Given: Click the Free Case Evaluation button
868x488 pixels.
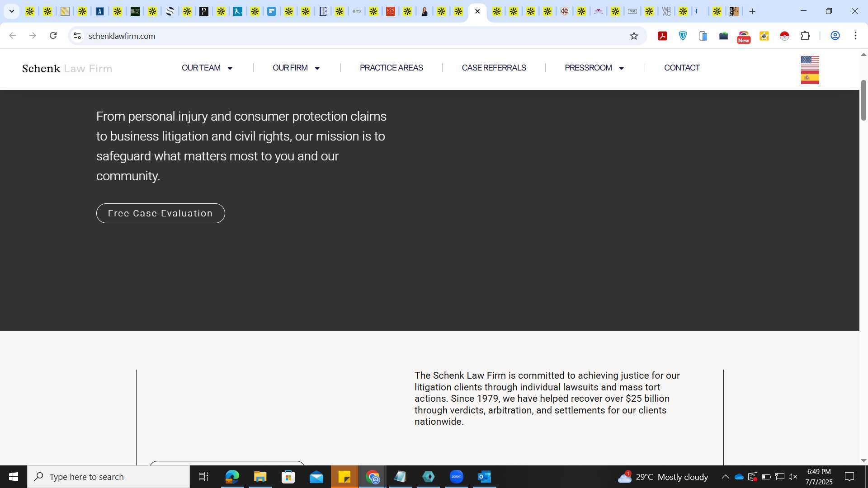Looking at the screenshot, I should click(160, 213).
